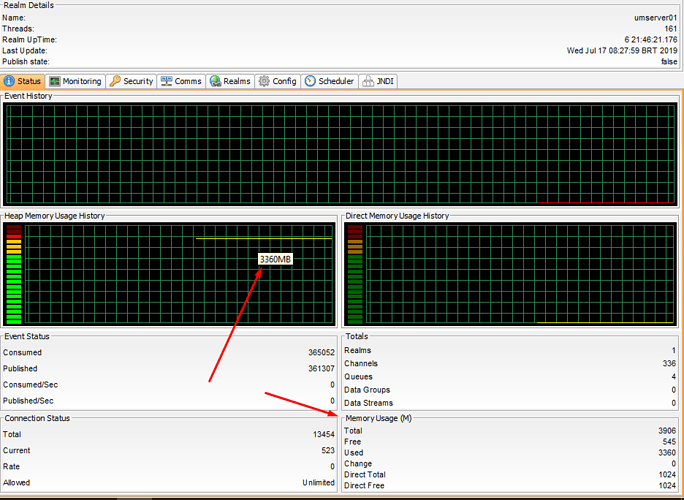Screen dimensions: 684x500
Task: Click the Comms tab network icon
Action: coord(166,81)
